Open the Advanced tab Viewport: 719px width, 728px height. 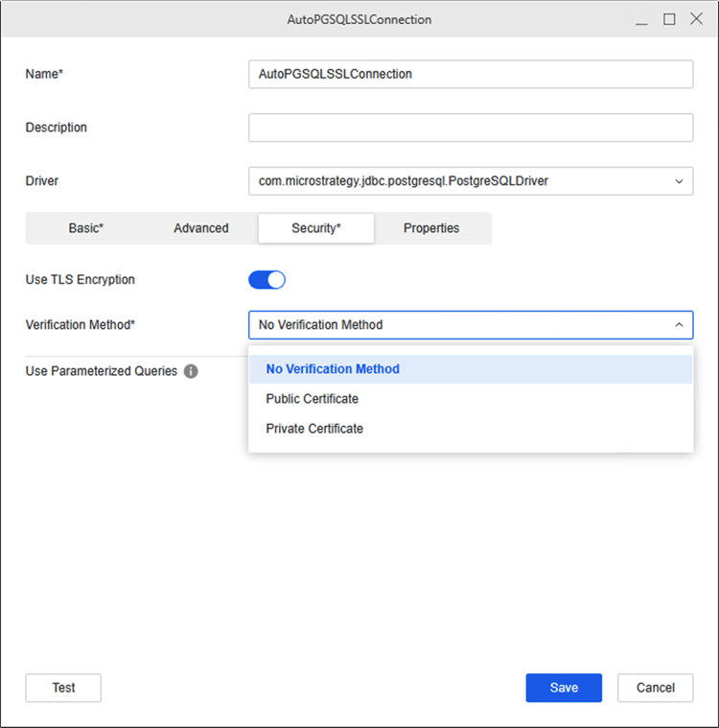[201, 228]
